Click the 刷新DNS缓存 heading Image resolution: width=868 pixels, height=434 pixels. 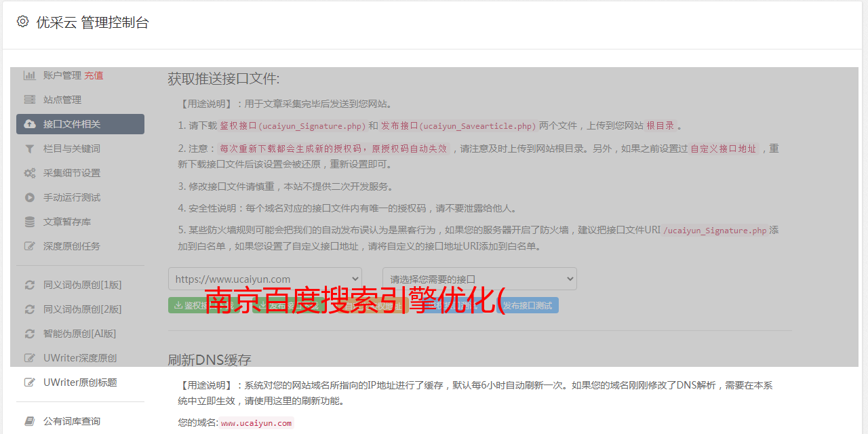[x=210, y=359]
